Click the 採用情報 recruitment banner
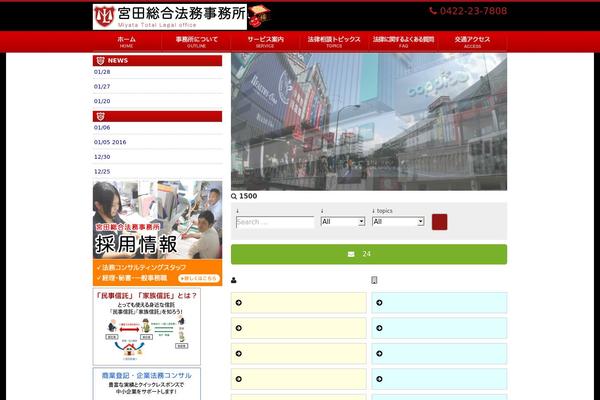This screenshot has height=400, width=600. click(x=157, y=233)
